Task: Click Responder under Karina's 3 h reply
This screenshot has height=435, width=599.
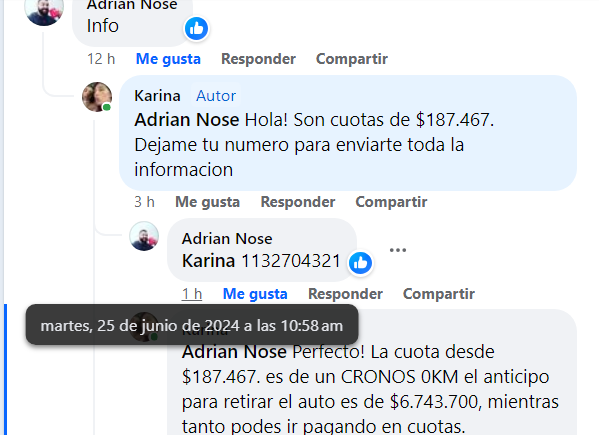Action: [x=298, y=202]
